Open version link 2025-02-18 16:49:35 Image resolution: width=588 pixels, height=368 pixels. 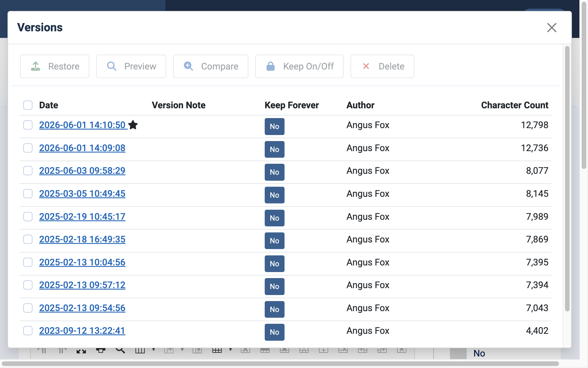(x=82, y=239)
